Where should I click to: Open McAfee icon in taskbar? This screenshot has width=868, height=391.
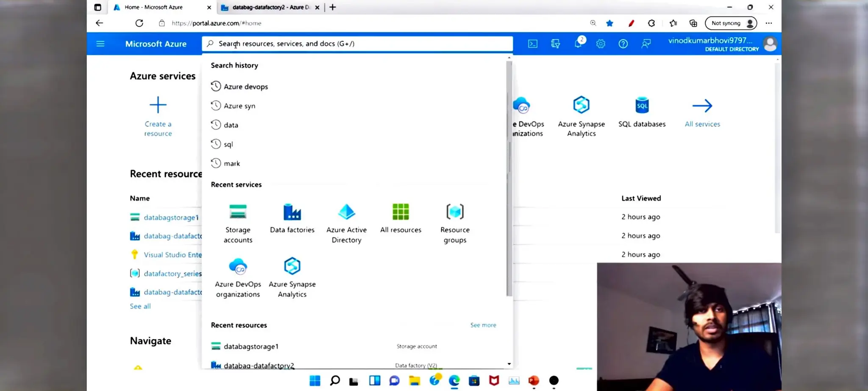494,380
